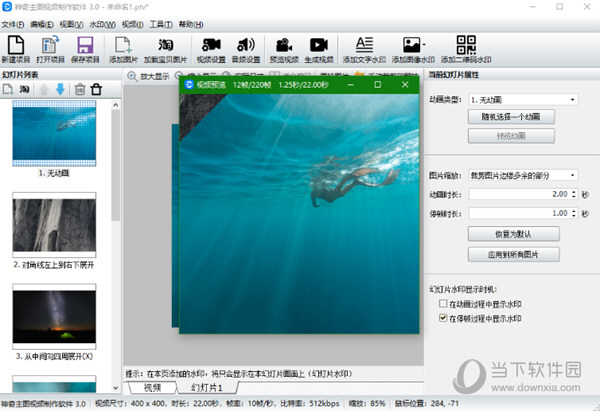Click 生成视频 to generate the video
Viewport: 600px width, 411px height.
(x=319, y=49)
